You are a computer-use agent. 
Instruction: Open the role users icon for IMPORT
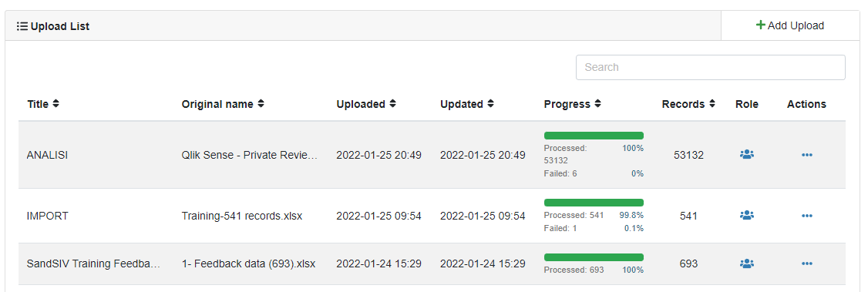747,215
